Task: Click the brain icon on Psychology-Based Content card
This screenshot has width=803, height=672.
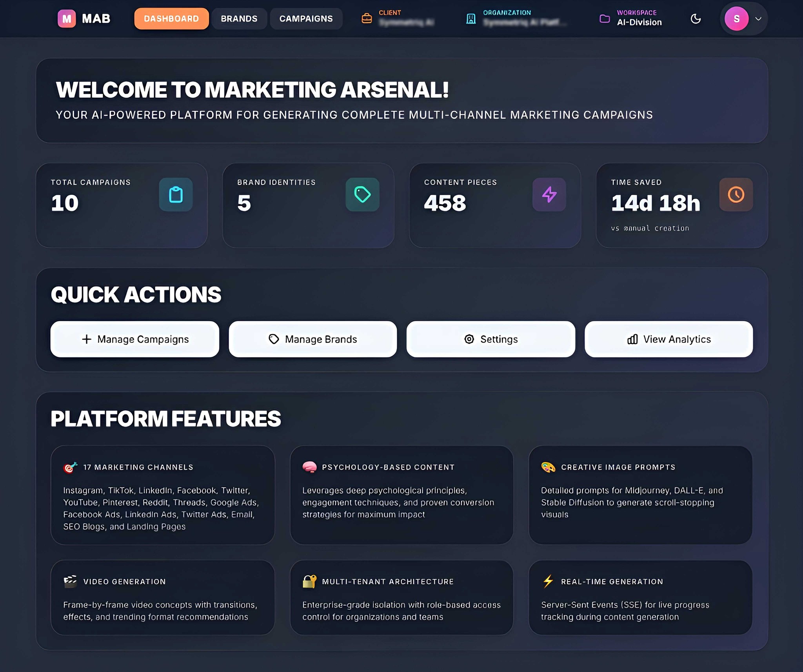Action: [309, 467]
